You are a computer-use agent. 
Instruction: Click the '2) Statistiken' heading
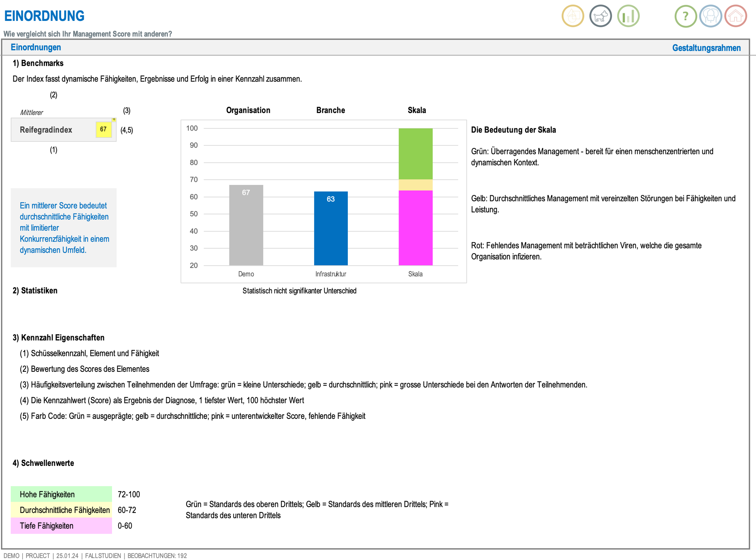(35, 291)
